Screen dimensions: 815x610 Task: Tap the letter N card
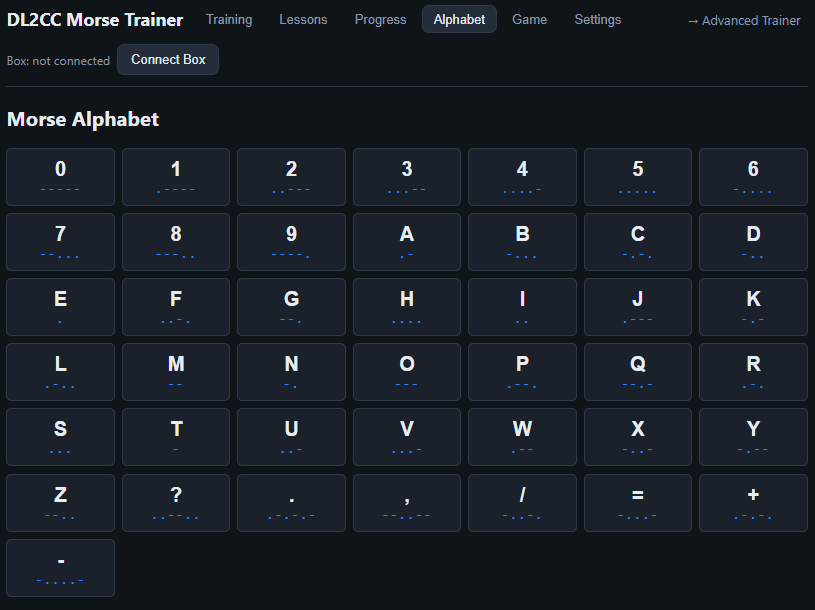[292, 372]
